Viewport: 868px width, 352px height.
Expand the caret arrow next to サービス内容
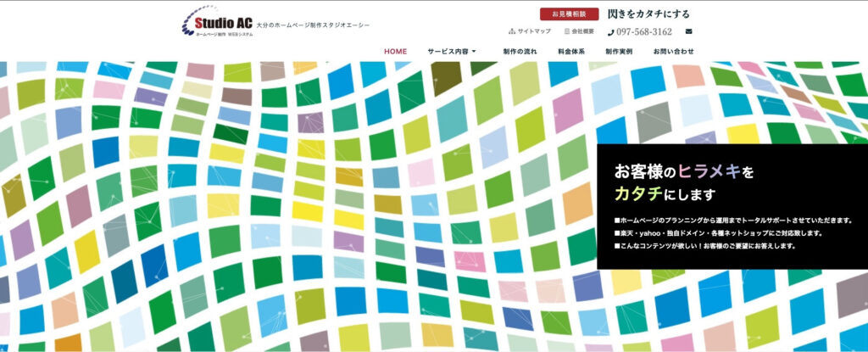click(474, 52)
